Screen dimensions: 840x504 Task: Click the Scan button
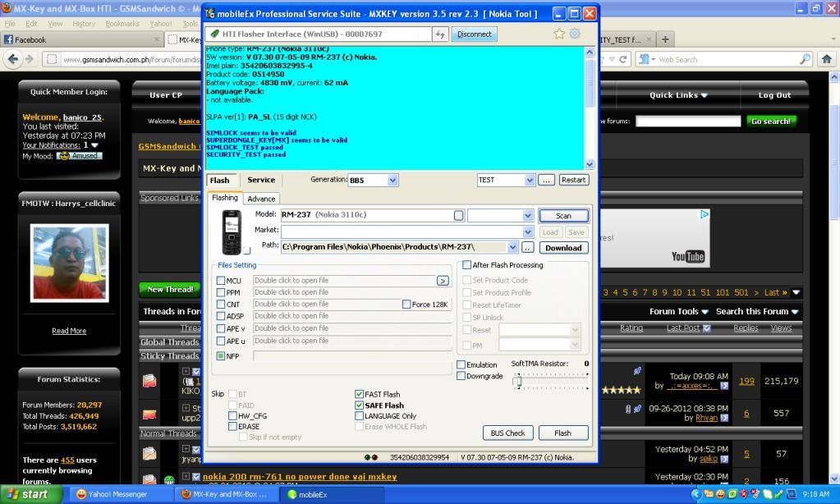click(563, 216)
